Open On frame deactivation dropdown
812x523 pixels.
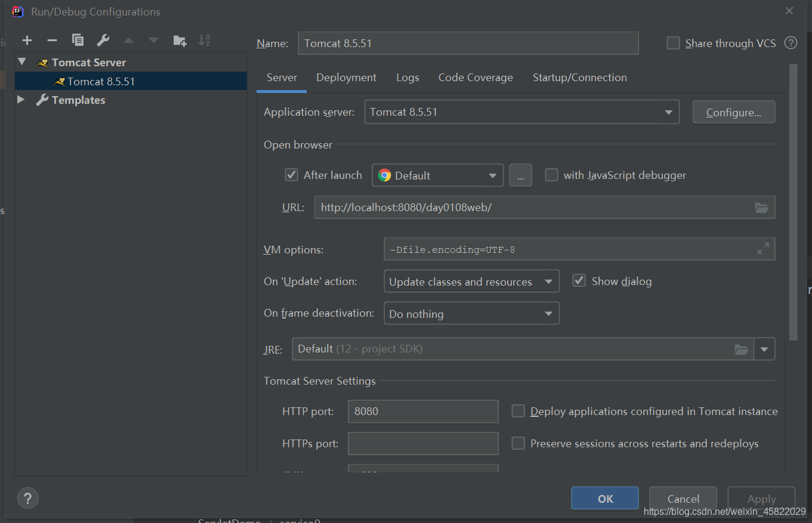[471, 314]
